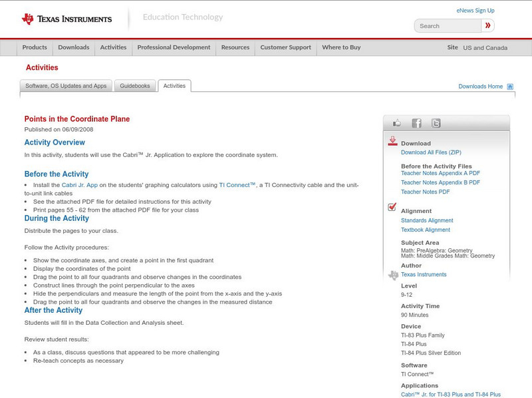Screen dimensions: 532x398
Task: Click the Before the Activity heading
Action: click(x=57, y=174)
